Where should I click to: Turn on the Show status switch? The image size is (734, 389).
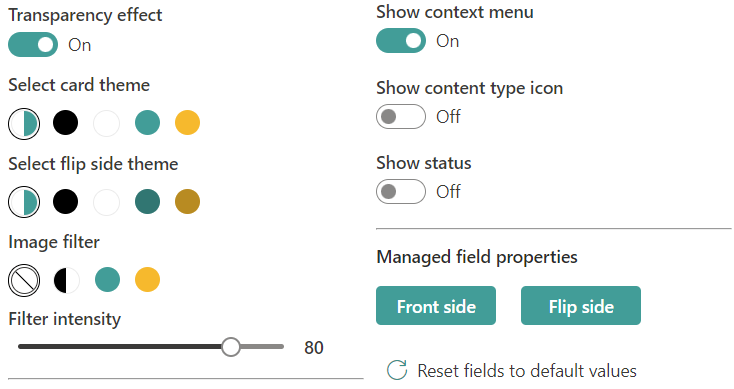[x=401, y=191]
